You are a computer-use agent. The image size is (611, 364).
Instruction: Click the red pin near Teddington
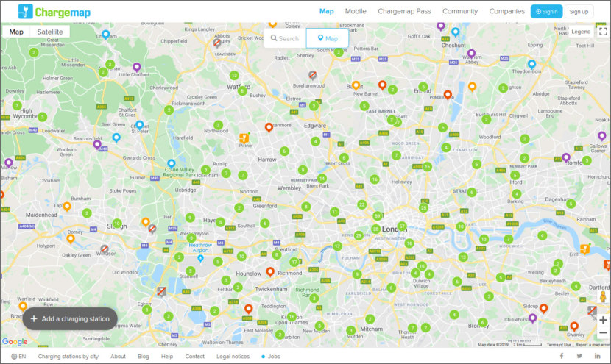tap(248, 309)
